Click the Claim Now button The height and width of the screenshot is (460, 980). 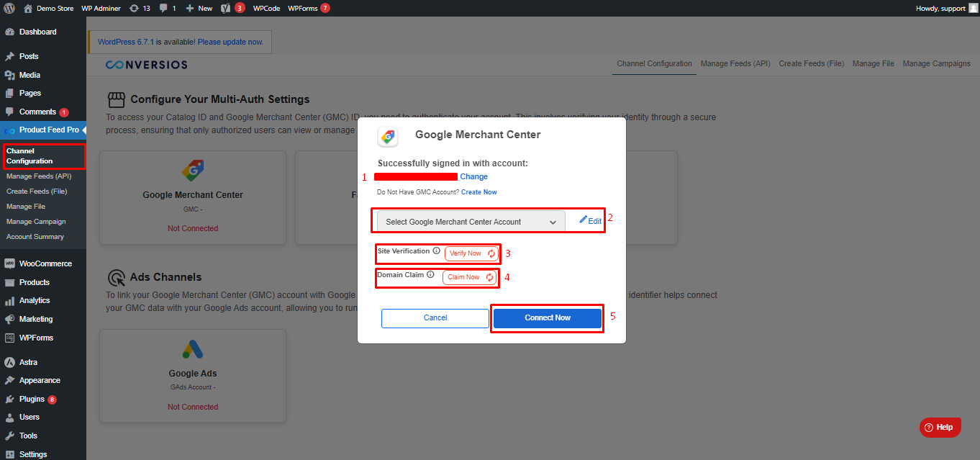tap(470, 277)
